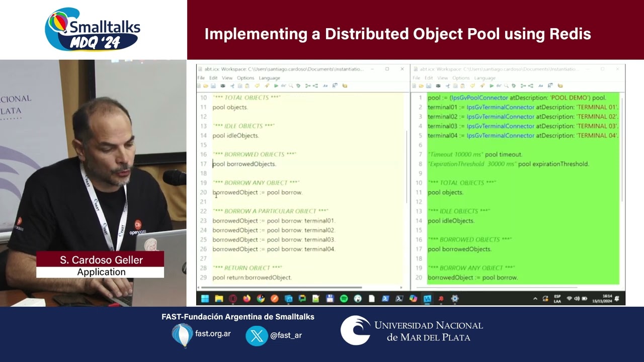Click 'pool borrowedObjects.' line in right workspace

point(459,249)
